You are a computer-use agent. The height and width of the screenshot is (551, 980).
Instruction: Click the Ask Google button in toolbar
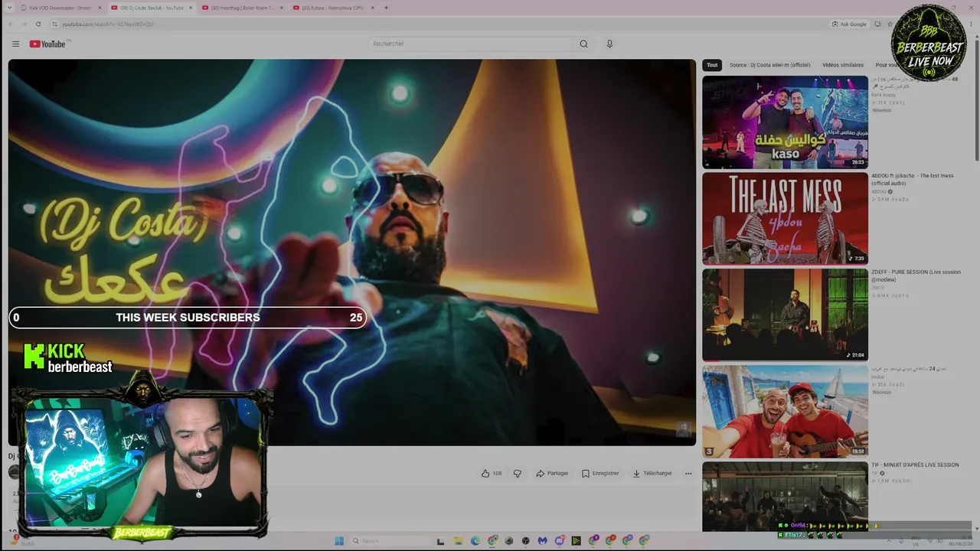(850, 24)
